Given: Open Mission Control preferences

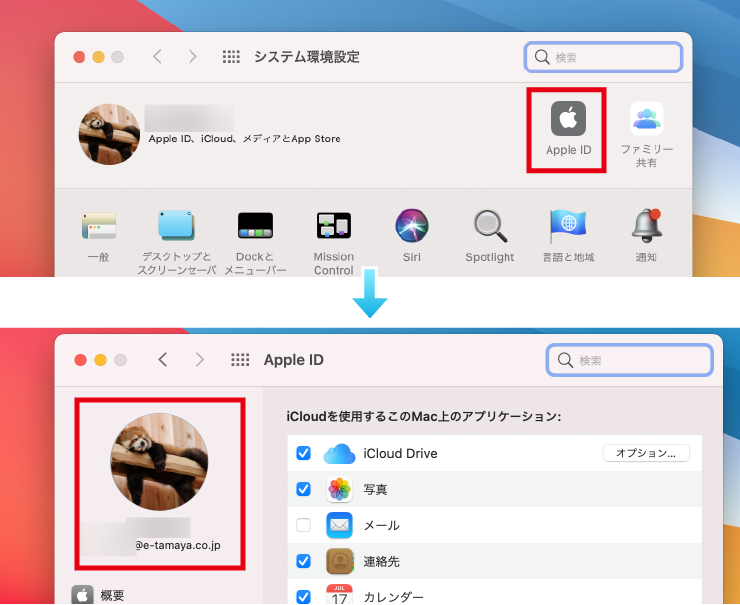Looking at the screenshot, I should 334,225.
